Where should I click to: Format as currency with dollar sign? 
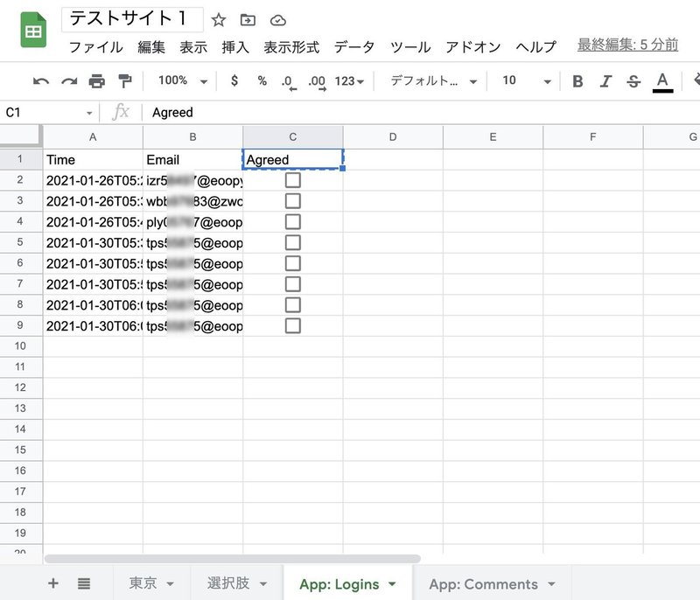pos(234,80)
